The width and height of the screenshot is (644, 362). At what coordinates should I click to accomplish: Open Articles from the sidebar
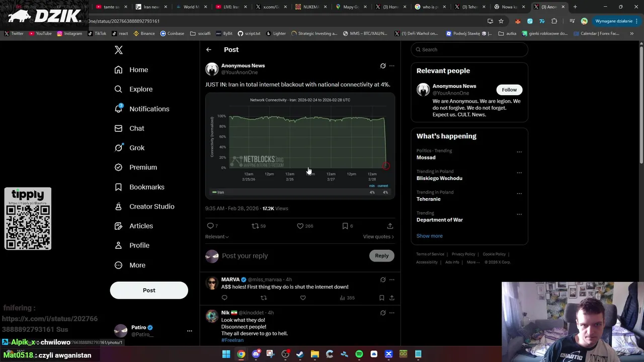(134, 226)
